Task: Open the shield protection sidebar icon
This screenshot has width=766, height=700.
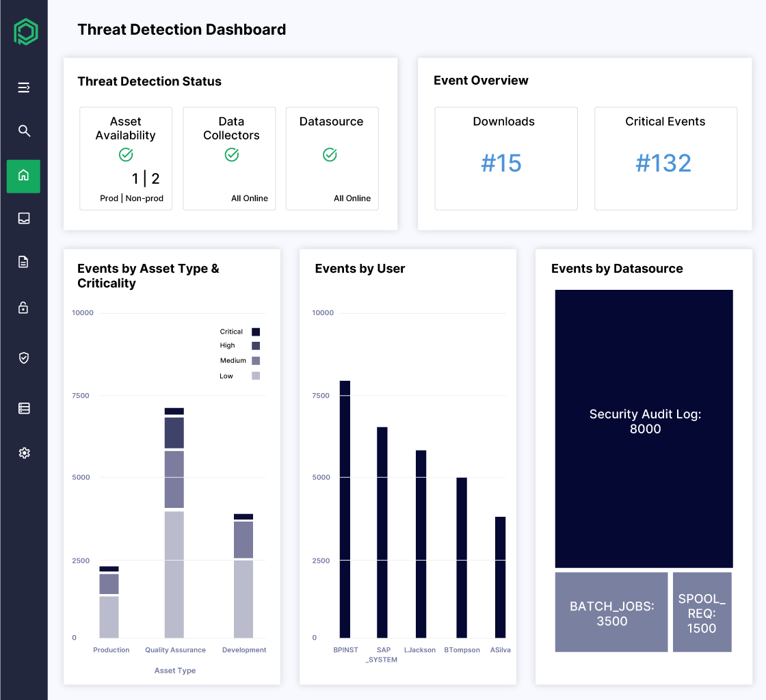Action: coord(23,358)
